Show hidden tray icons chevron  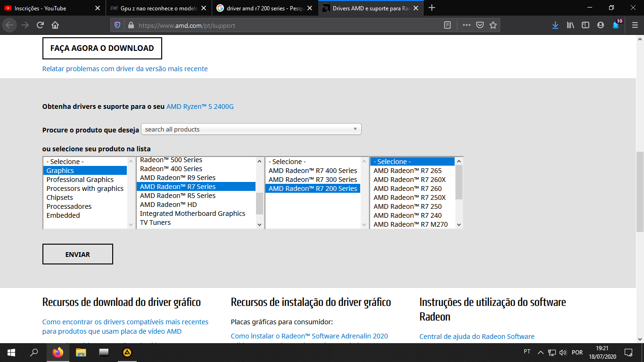[x=541, y=353]
